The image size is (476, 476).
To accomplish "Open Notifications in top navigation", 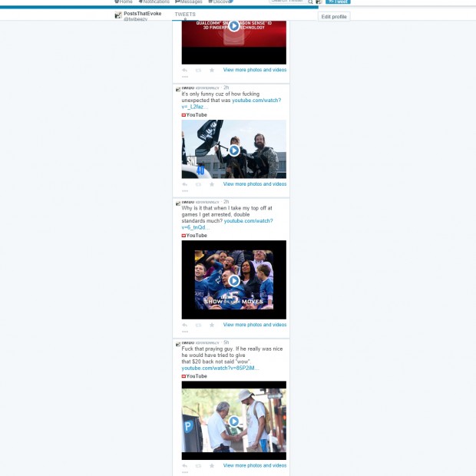I will (154, 2).
